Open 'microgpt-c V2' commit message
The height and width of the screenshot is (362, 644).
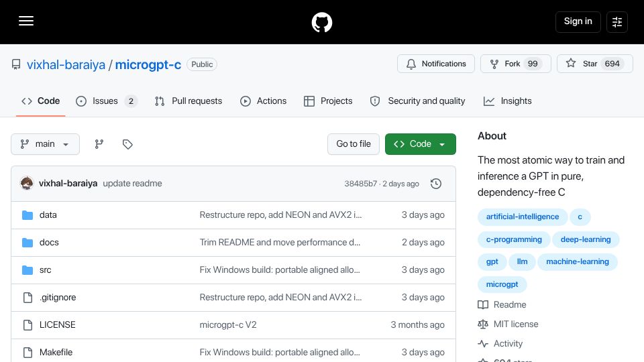(228, 324)
